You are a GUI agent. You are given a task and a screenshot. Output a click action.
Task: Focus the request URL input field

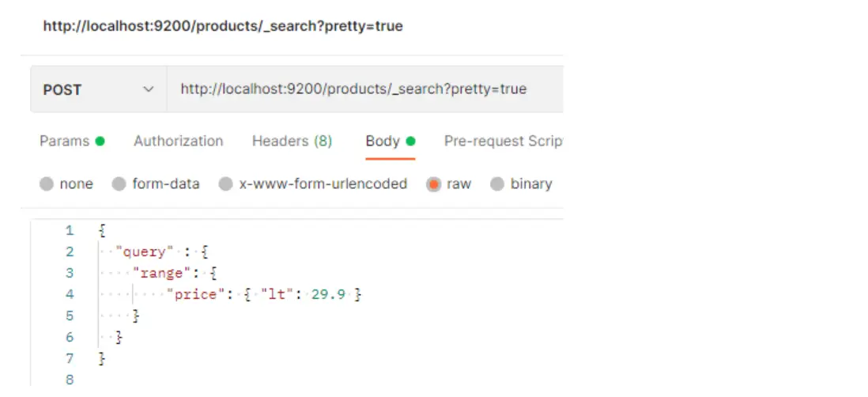[x=364, y=89]
